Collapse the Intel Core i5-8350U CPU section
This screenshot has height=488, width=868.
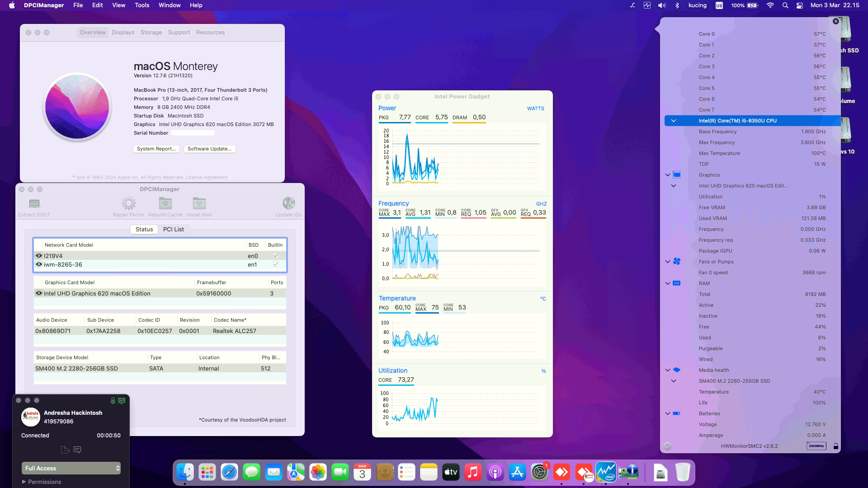click(x=674, y=121)
